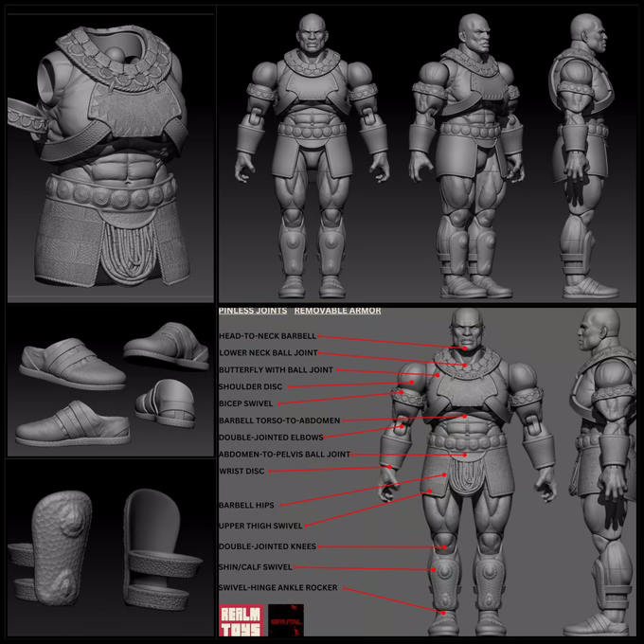Select the LOWER NECK BALL JOINT label

point(269,353)
